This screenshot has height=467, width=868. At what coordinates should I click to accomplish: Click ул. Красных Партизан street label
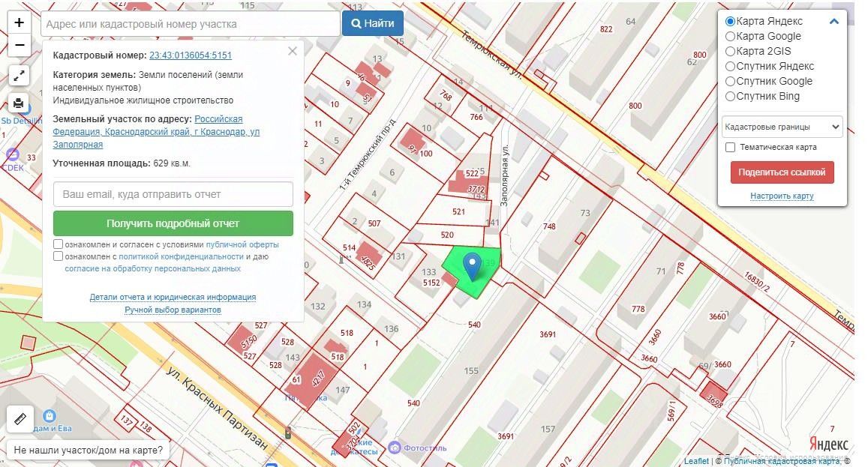click(x=217, y=407)
